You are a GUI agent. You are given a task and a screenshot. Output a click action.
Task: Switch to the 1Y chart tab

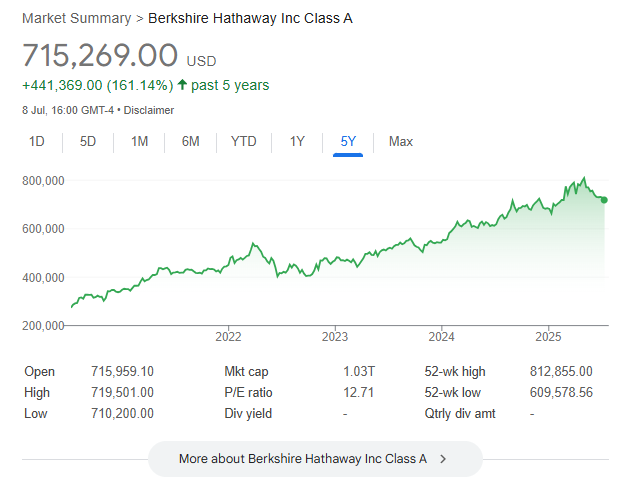(297, 142)
